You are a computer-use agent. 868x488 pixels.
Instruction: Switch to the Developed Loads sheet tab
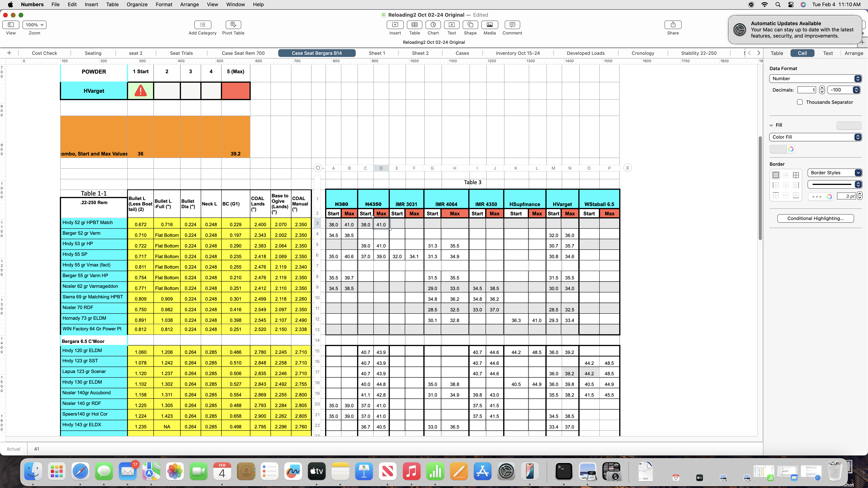click(585, 53)
